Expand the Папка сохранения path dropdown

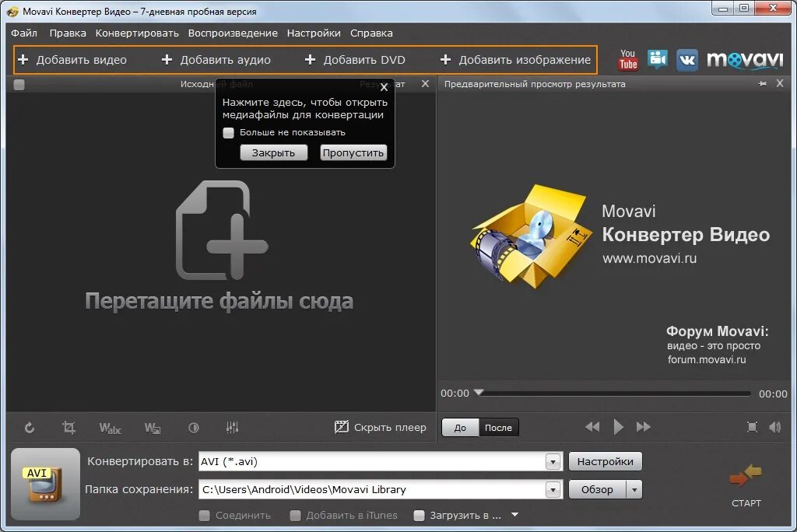pyautogui.click(x=553, y=490)
